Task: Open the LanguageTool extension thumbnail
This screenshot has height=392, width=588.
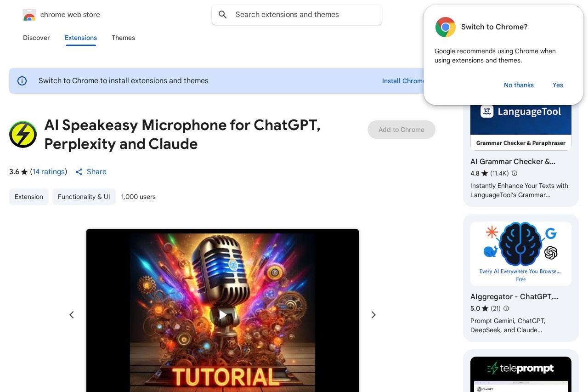Action: (521, 127)
